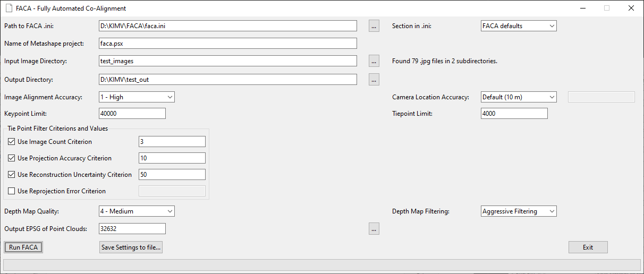The width and height of the screenshot is (644, 274).
Task: Click the Exit button
Action: click(x=588, y=247)
